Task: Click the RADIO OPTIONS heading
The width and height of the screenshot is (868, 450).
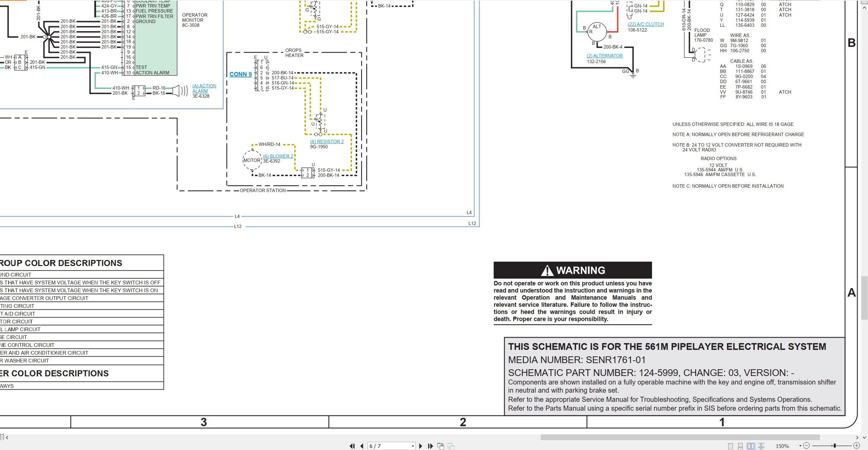Action: pyautogui.click(x=718, y=158)
